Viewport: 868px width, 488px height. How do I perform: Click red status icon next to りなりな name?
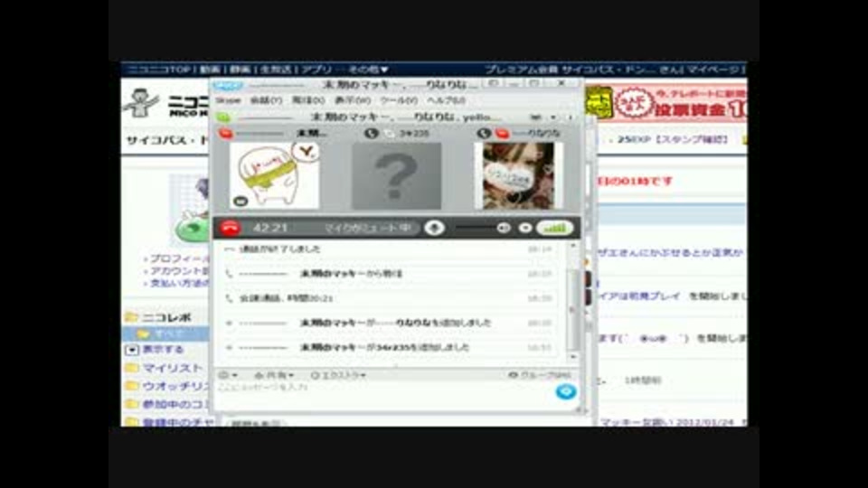coord(502,134)
